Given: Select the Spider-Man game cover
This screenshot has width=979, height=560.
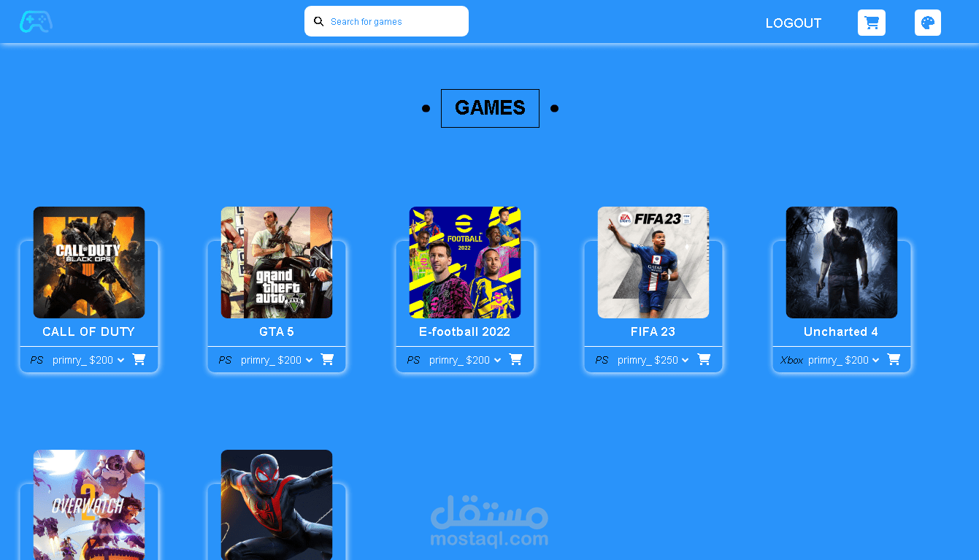Looking at the screenshot, I should pyautogui.click(x=277, y=505).
